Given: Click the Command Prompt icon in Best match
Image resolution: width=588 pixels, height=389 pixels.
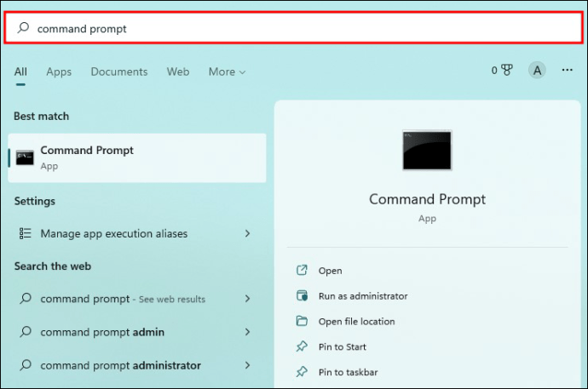Looking at the screenshot, I should coord(25,157).
